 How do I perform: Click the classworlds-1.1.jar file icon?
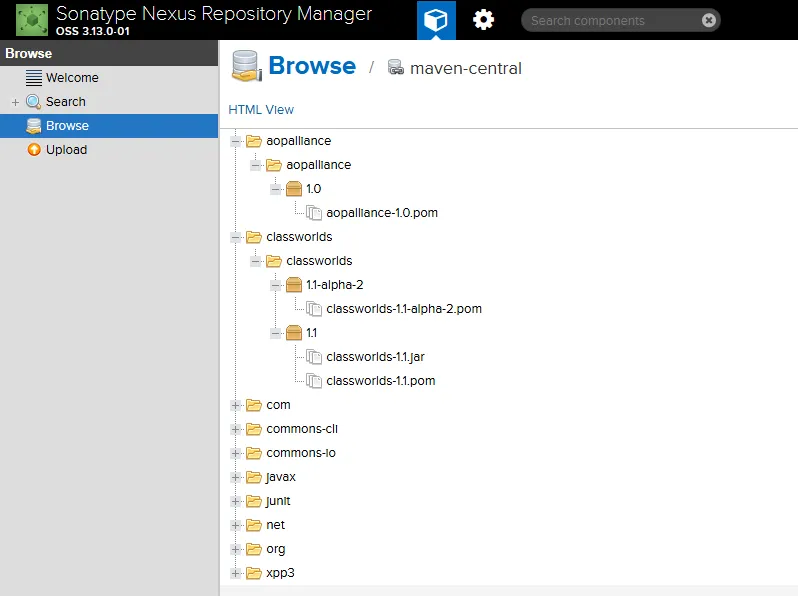pyautogui.click(x=314, y=357)
